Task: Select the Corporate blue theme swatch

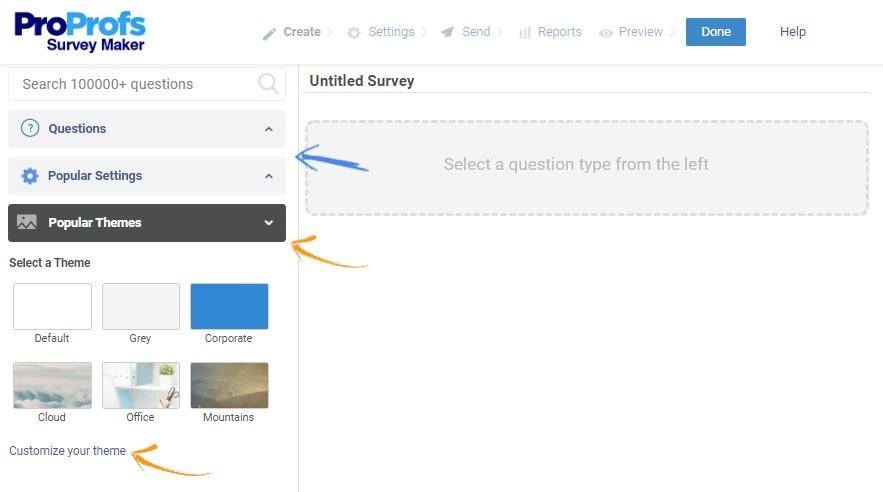Action: (x=229, y=306)
